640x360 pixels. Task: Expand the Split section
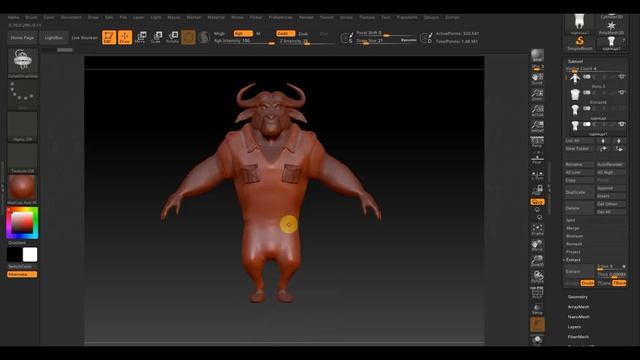pyautogui.click(x=571, y=220)
